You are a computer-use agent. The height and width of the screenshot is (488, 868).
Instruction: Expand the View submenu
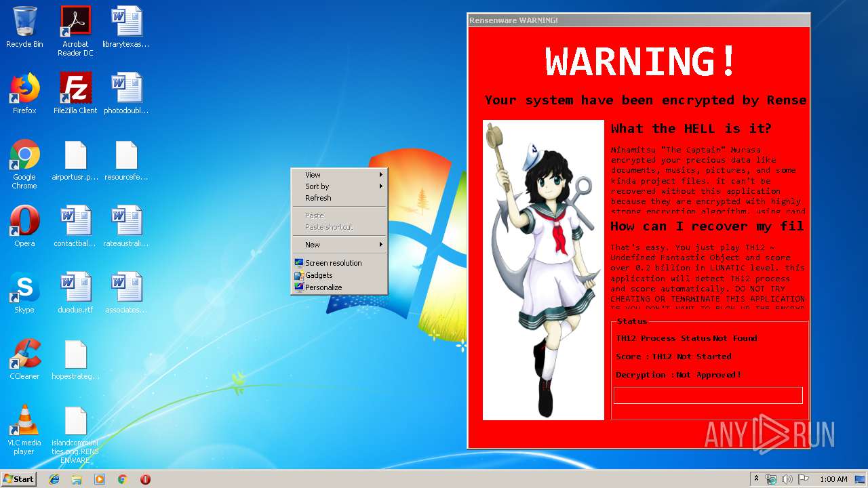(x=339, y=175)
